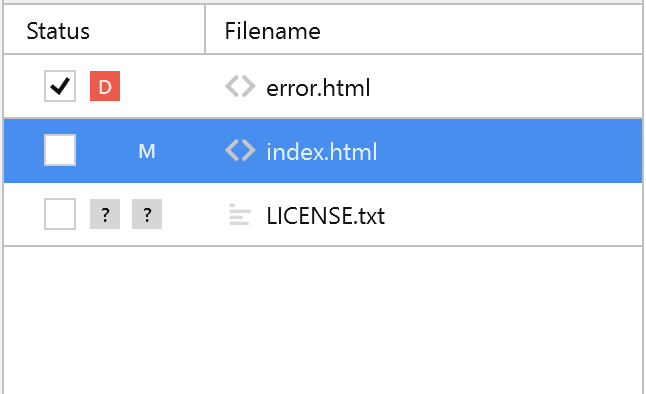The height and width of the screenshot is (394, 646).
Task: Check the index.html staging checkbox
Action: tap(60, 150)
